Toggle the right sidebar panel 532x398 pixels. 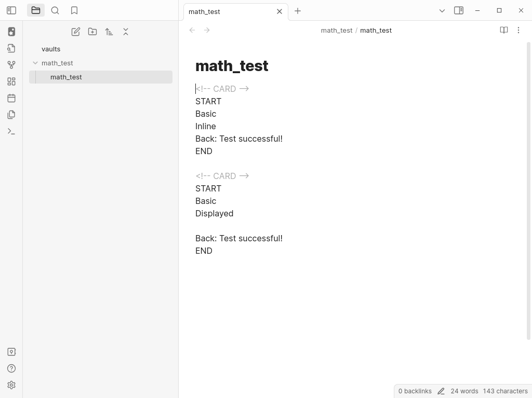(x=459, y=10)
